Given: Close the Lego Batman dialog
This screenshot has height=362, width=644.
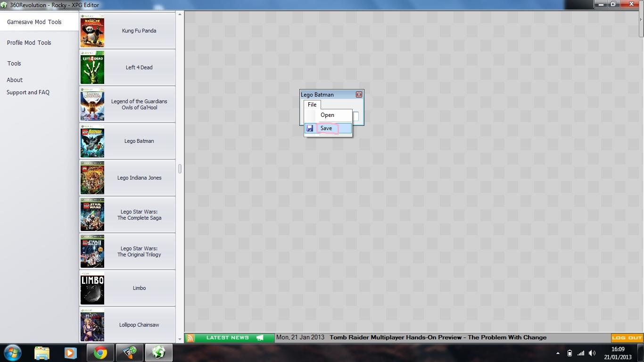Looking at the screenshot, I should (x=359, y=95).
